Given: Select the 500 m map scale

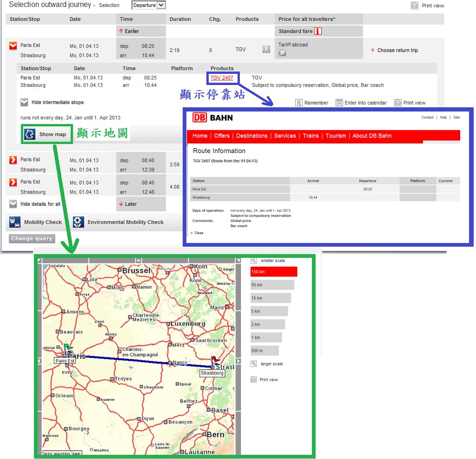Looking at the screenshot, I should coord(264,350).
